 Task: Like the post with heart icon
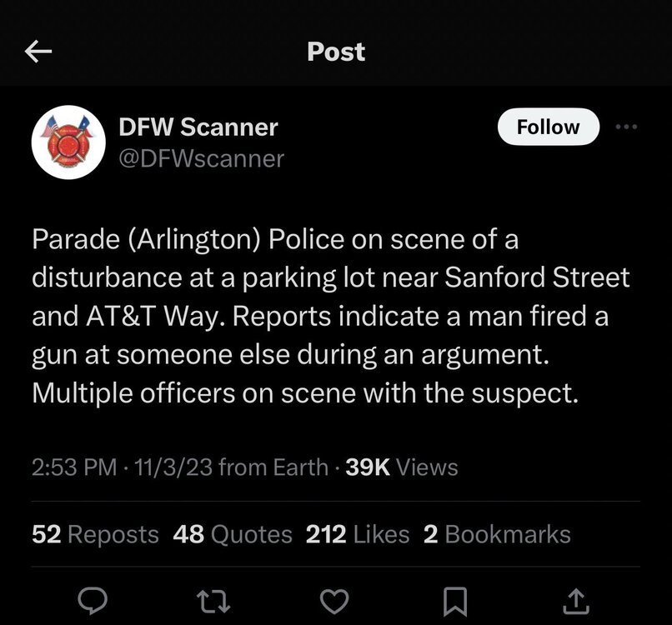point(334,602)
